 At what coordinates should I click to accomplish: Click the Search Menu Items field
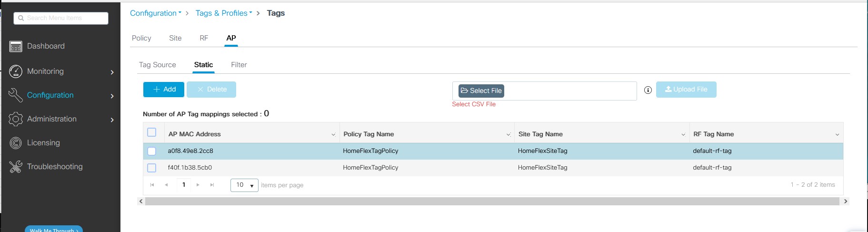pos(61,18)
